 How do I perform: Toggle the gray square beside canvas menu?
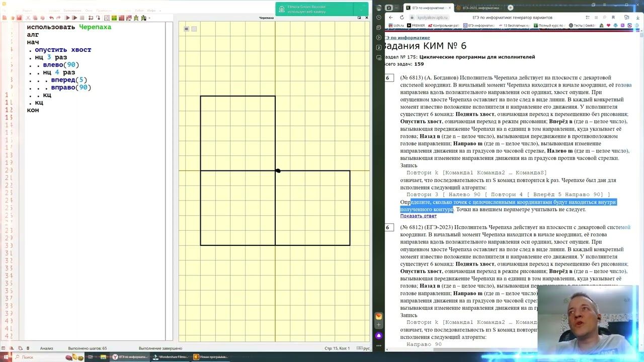tap(194, 29)
